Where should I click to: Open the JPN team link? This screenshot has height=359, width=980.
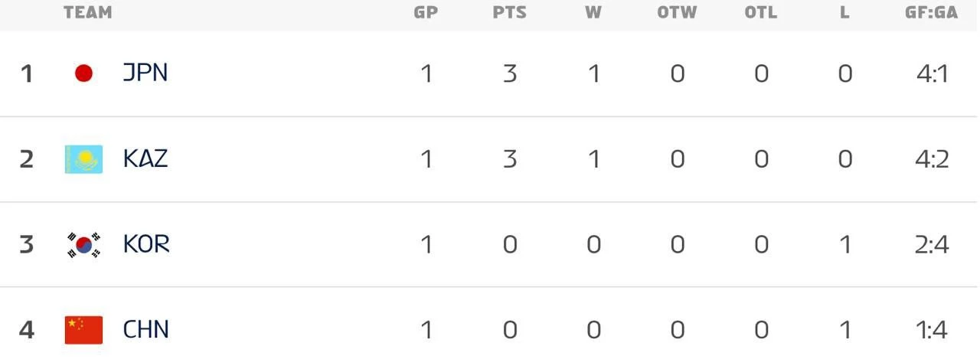[x=145, y=73]
